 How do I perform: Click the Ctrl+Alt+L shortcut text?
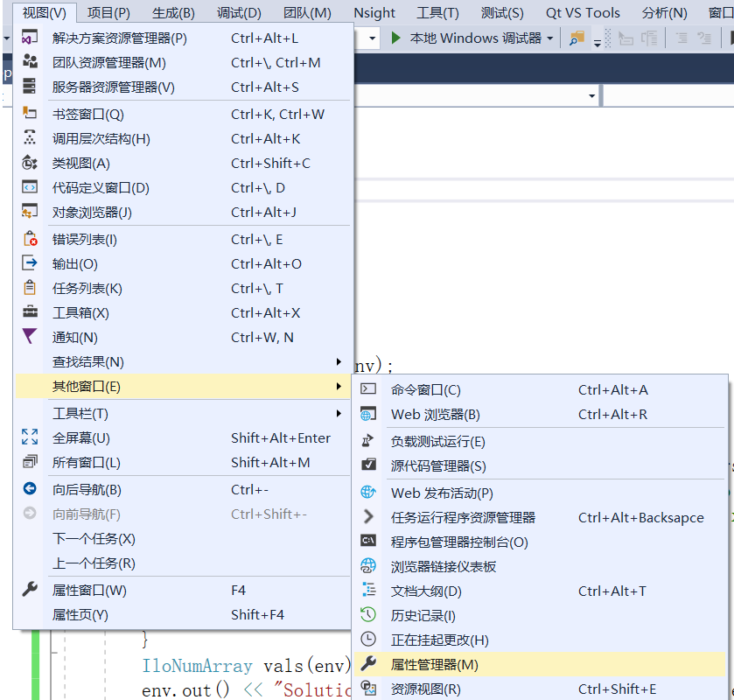point(264,38)
